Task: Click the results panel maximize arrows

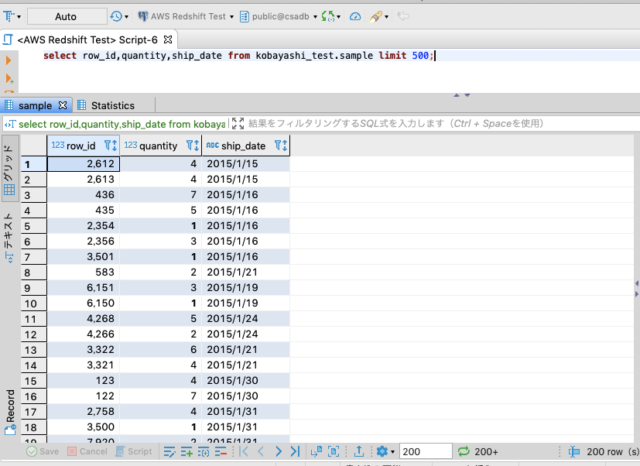Action: pyautogui.click(x=462, y=95)
